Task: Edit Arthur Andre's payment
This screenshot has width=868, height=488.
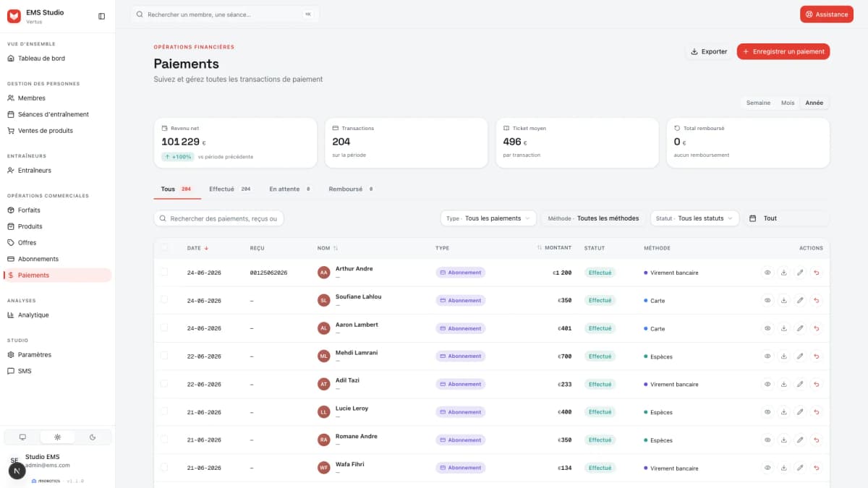Action: 800,273
